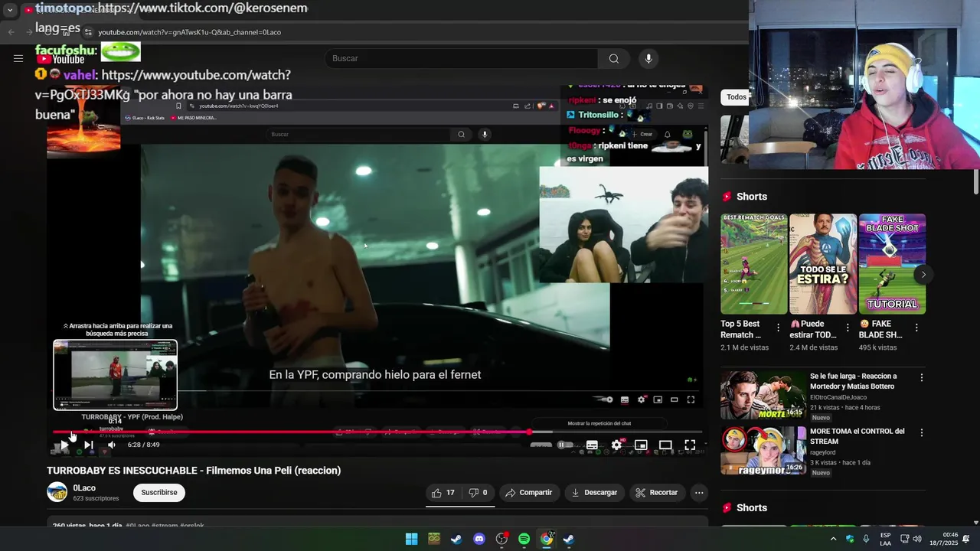Open Top 5 Best Rematch short
This screenshot has height=551, width=980.
[754, 264]
